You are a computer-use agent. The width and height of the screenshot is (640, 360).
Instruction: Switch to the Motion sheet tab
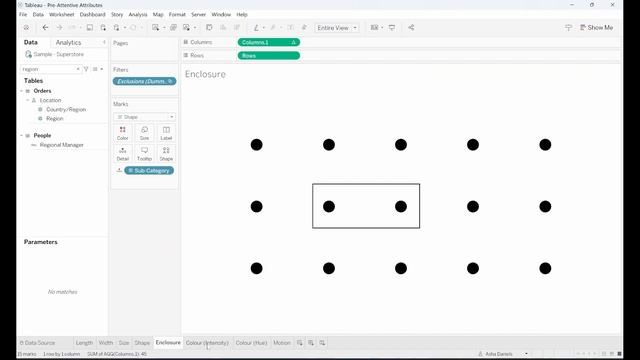282,343
